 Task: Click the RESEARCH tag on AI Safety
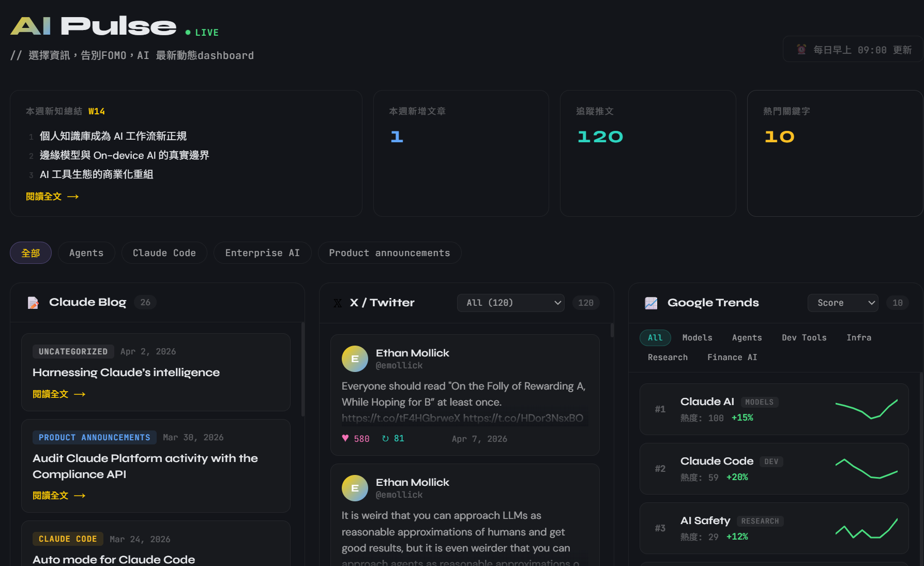tap(760, 521)
